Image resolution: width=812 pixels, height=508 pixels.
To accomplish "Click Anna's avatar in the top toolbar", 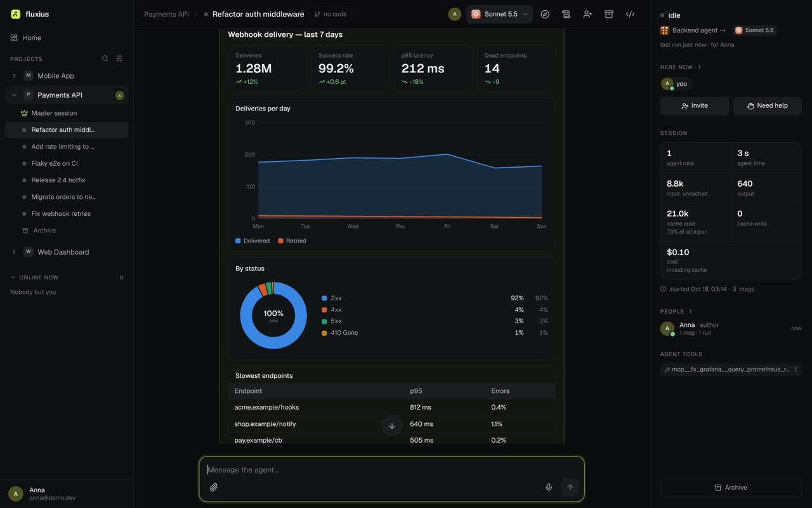I will (x=455, y=14).
